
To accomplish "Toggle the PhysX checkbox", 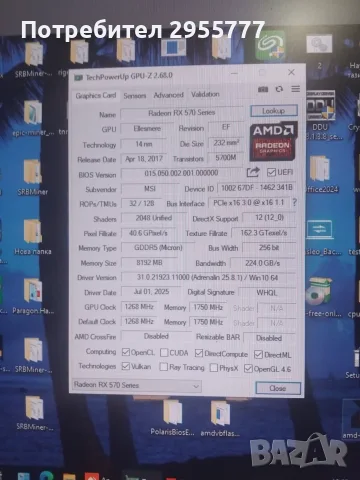I will point(214,368).
